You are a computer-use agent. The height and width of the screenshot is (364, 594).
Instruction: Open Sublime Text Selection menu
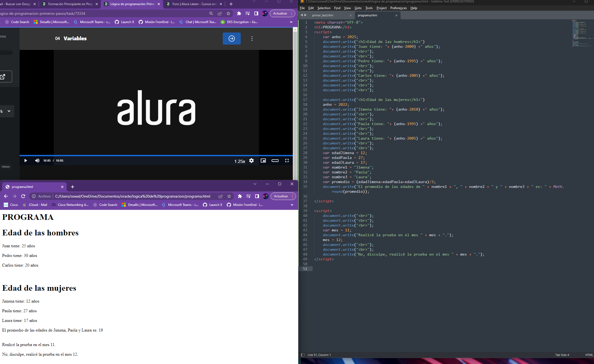pyautogui.click(x=324, y=8)
